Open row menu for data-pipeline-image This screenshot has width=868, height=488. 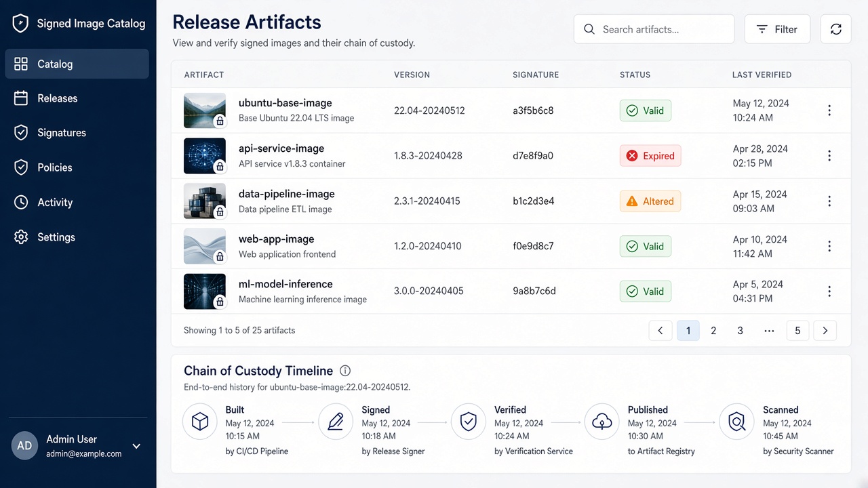tap(829, 201)
